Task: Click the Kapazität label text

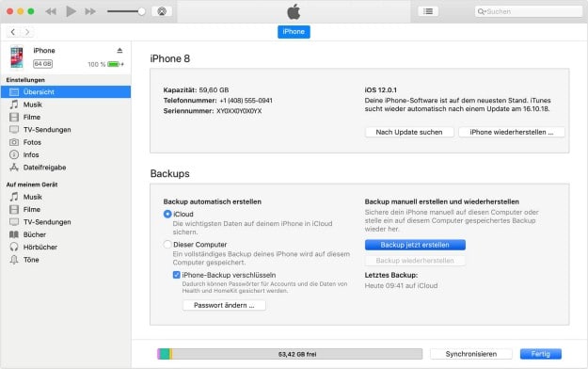Action: click(x=180, y=90)
